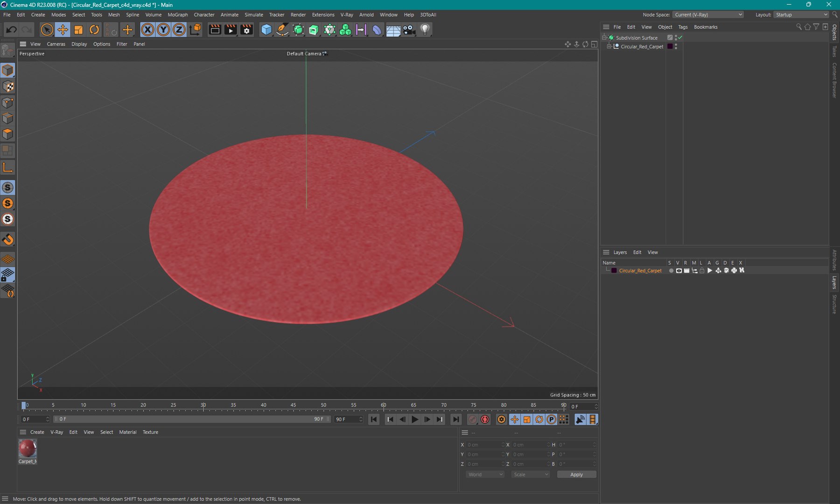Select the Scale tool
This screenshot has height=504, width=840.
78,30
